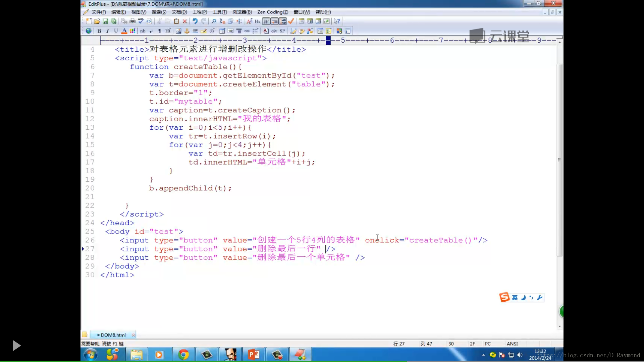The height and width of the screenshot is (362, 644).
Task: Open the 编辑(E) menu
Action: (x=118, y=12)
